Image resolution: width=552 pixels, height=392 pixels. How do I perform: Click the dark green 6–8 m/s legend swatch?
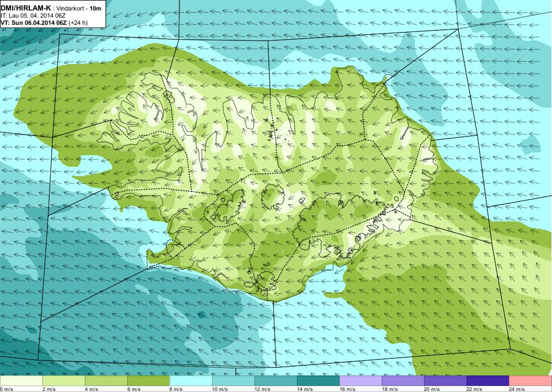coord(148,381)
